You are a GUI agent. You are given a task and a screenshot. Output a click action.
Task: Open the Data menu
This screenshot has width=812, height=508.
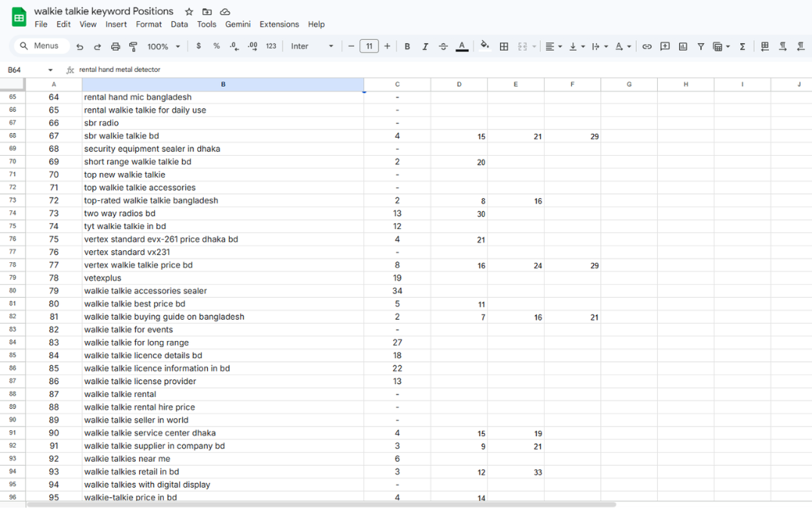coord(179,24)
